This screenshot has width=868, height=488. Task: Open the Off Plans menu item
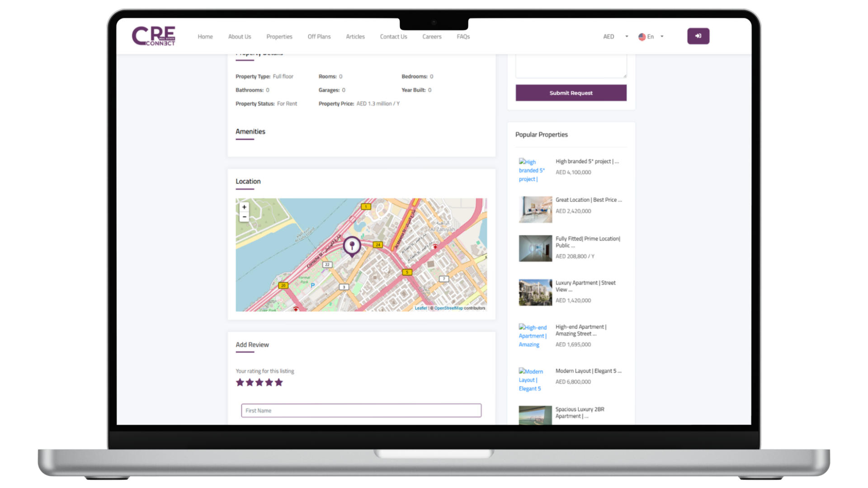[319, 37]
